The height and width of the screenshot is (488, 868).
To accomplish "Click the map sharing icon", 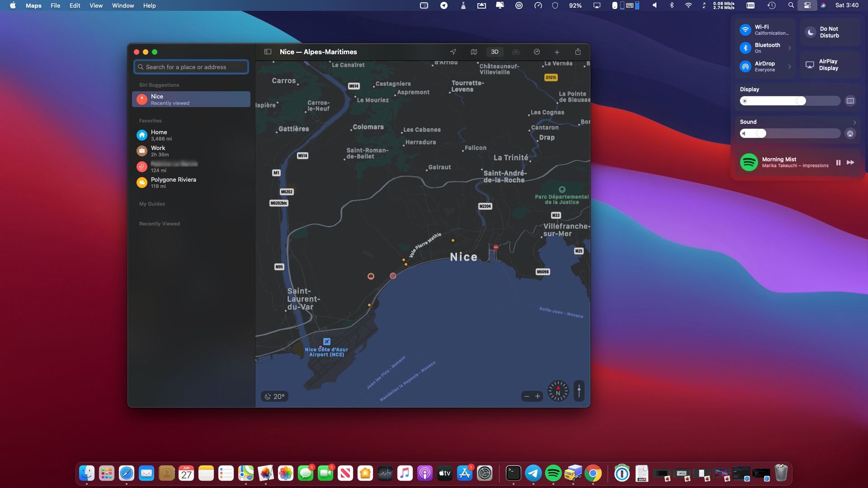I will click(578, 52).
